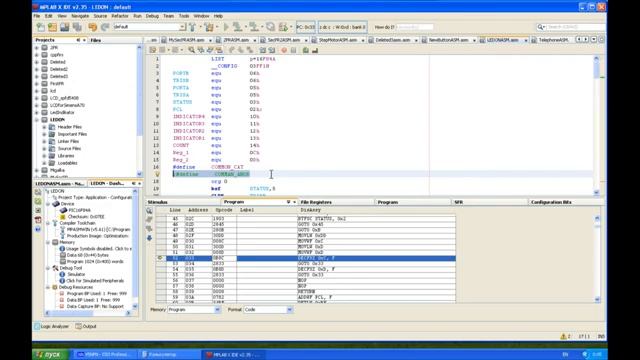
Task: Click the Hold in Reset icon
Action: click(x=270, y=27)
